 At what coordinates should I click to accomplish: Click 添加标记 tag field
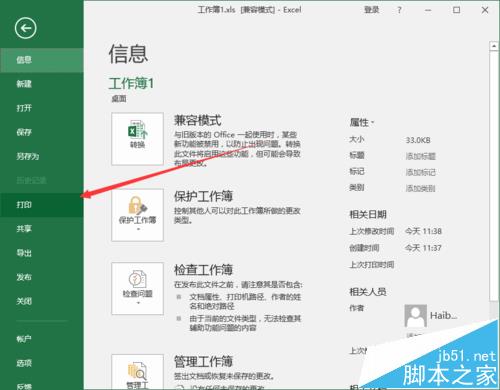pyautogui.click(x=421, y=172)
